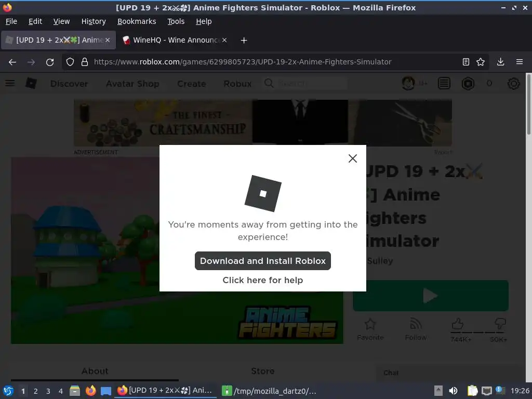Viewport: 532px width, 399px height.
Task: Close the Roblox install dialog
Action: point(353,158)
